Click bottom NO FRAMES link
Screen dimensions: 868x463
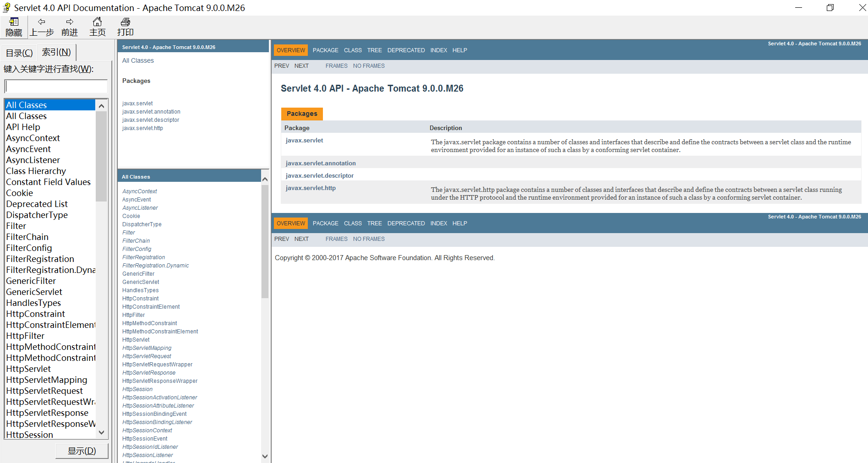coord(369,239)
